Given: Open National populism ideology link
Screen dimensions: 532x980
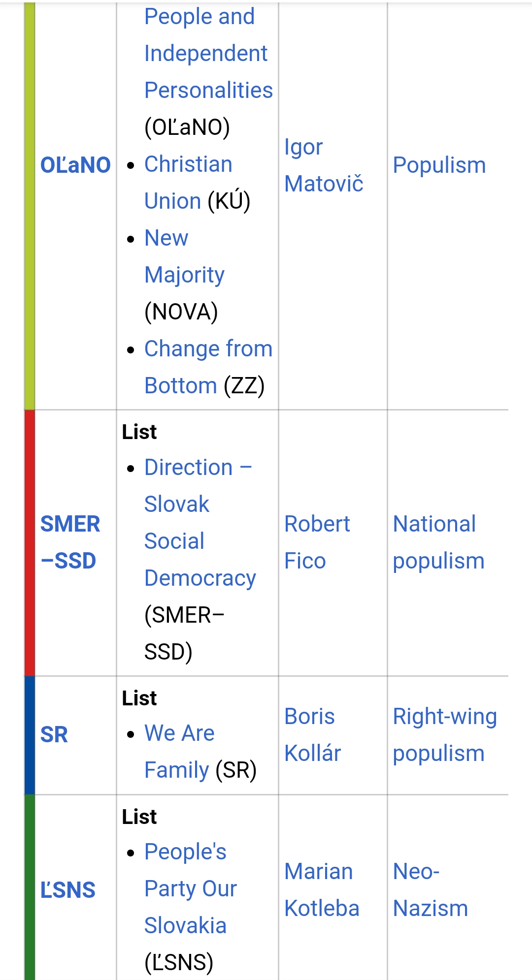Looking at the screenshot, I should [438, 542].
